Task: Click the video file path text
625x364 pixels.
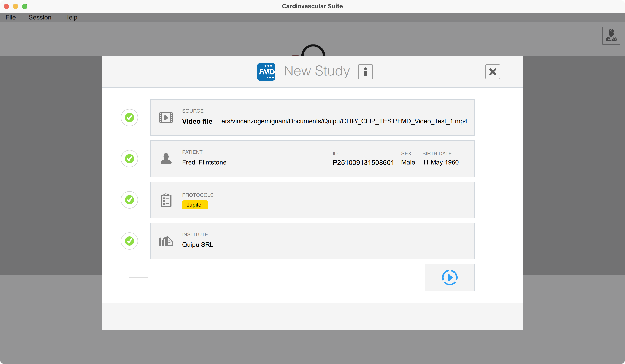Action: pyautogui.click(x=341, y=121)
